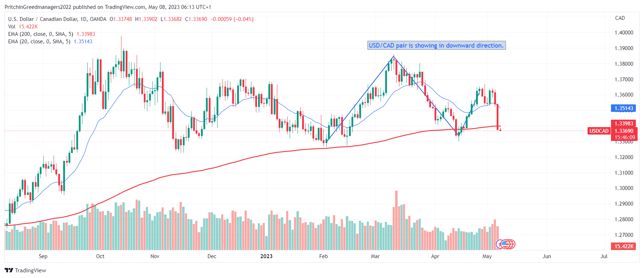Click the USDCAD symbol tag on price line
The width and height of the screenshot is (644, 278).
[x=599, y=131]
